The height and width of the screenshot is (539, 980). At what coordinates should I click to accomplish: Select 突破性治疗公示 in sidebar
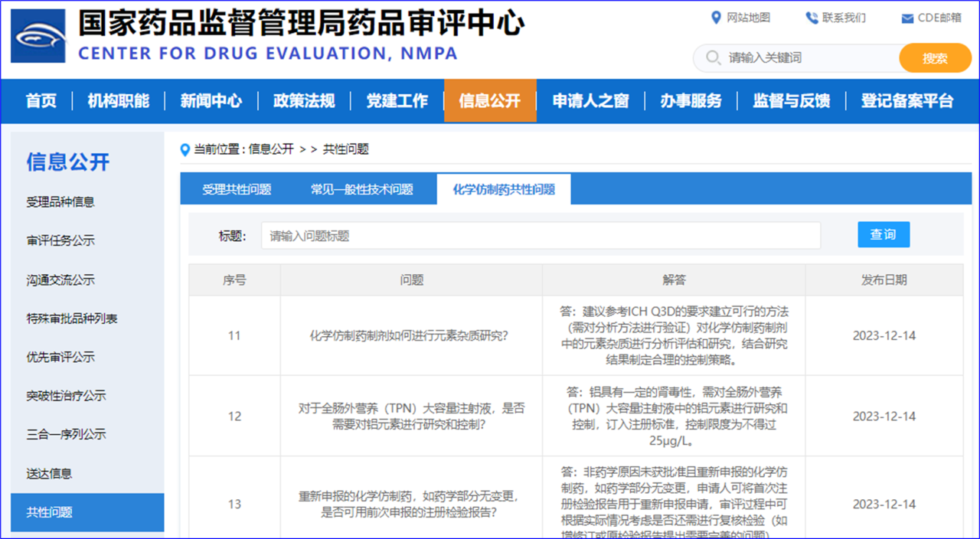[x=66, y=396]
